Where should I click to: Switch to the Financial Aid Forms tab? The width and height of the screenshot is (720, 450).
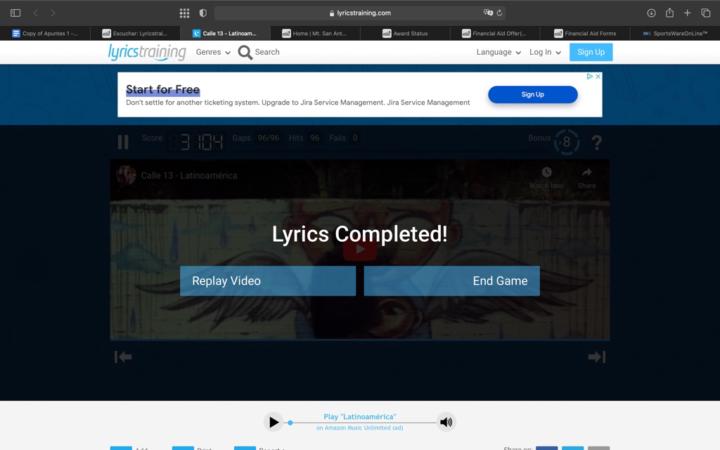click(585, 33)
